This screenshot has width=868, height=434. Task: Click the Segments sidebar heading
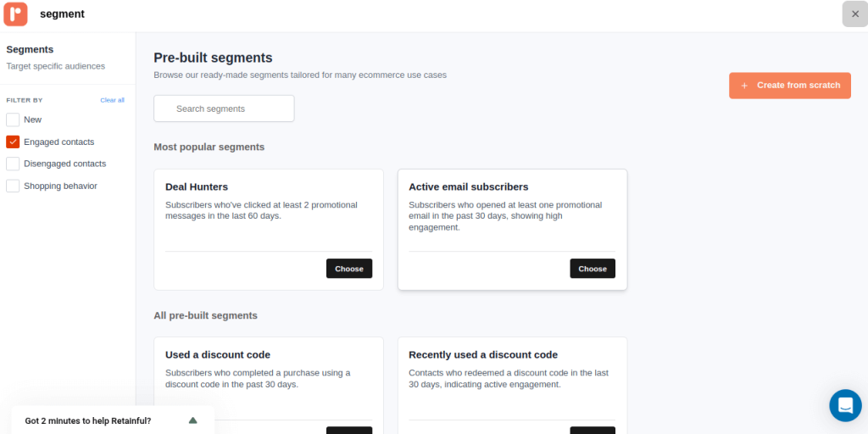[x=30, y=49]
